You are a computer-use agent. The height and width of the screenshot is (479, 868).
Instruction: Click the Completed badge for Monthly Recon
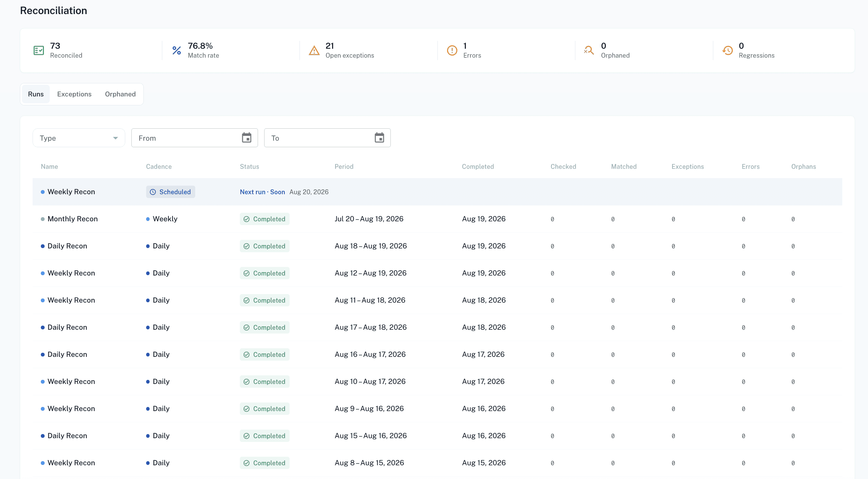pos(265,219)
